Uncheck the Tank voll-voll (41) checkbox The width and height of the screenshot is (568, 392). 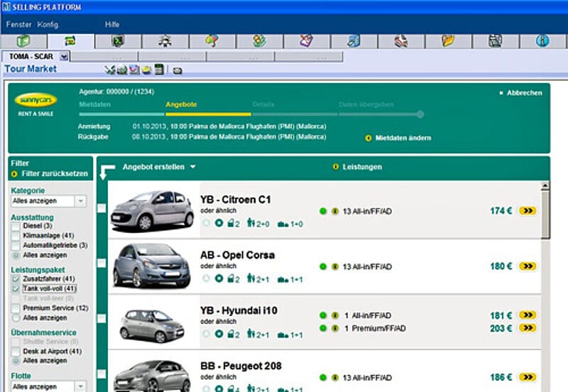[x=16, y=289]
